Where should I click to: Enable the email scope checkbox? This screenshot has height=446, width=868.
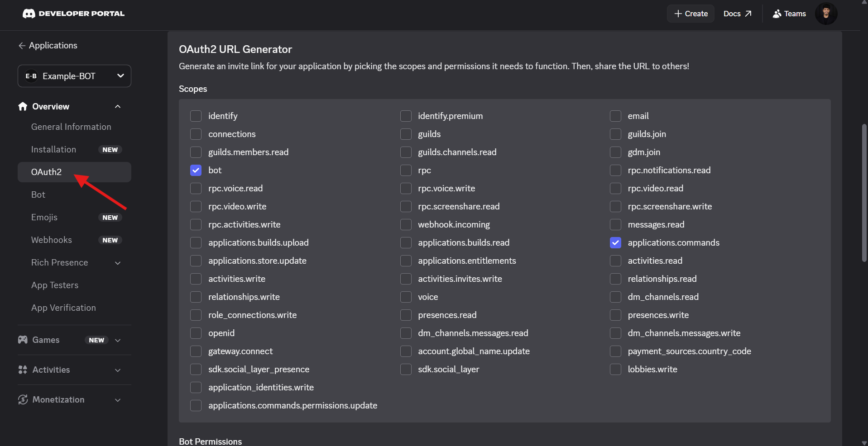615,116
